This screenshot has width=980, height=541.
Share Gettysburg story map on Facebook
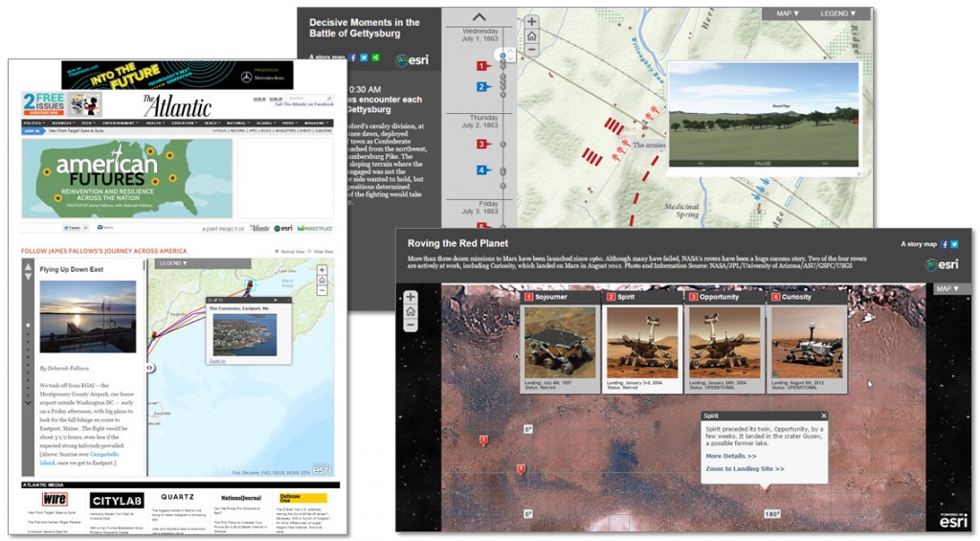(x=352, y=57)
